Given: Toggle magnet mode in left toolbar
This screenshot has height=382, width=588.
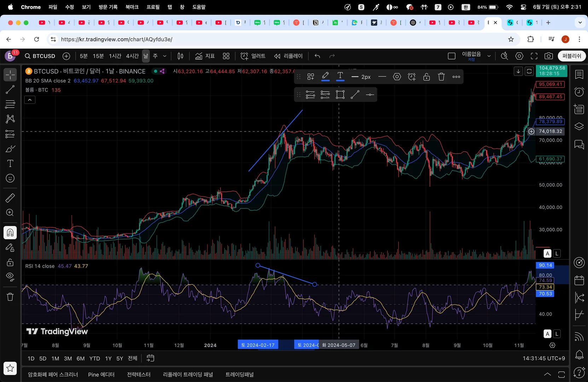Looking at the screenshot, I should click(10, 232).
